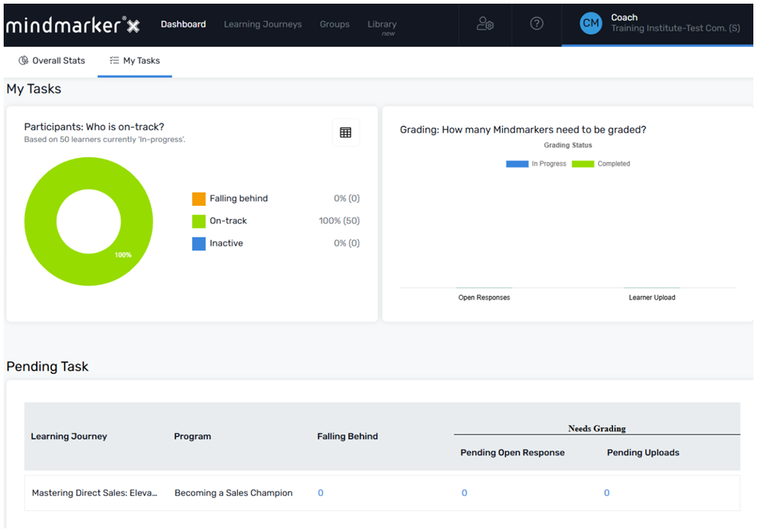
Task: Click the Learner Upload axis label
Action: pos(651,298)
